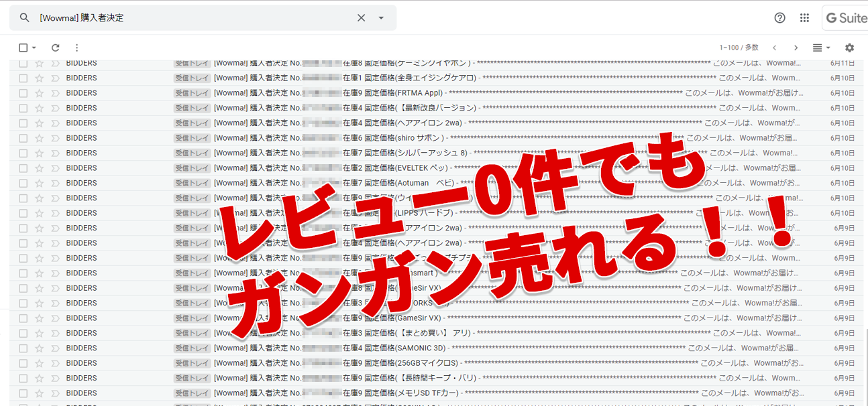
Task: Click BIDDERS sender in the SAMONIC 3D row
Action: pyautogui.click(x=82, y=348)
